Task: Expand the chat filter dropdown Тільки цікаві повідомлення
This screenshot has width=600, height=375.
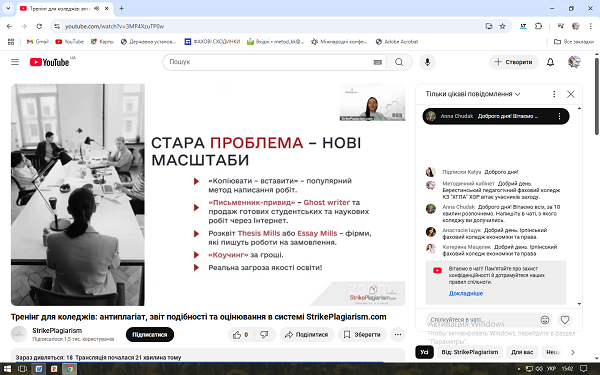Action: click(473, 94)
